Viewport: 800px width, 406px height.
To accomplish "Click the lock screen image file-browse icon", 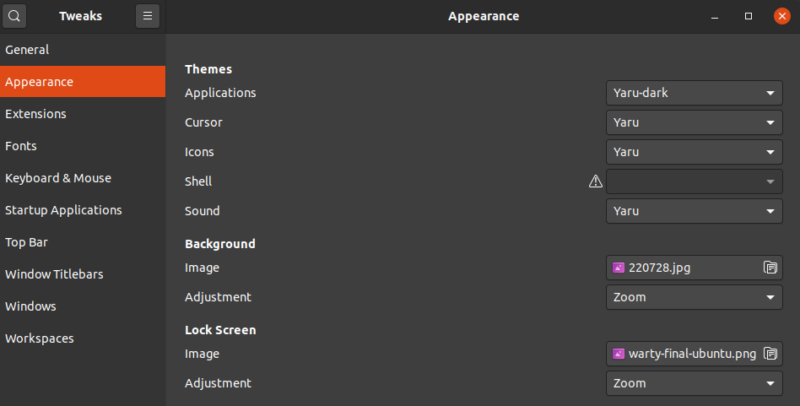I will pos(770,354).
